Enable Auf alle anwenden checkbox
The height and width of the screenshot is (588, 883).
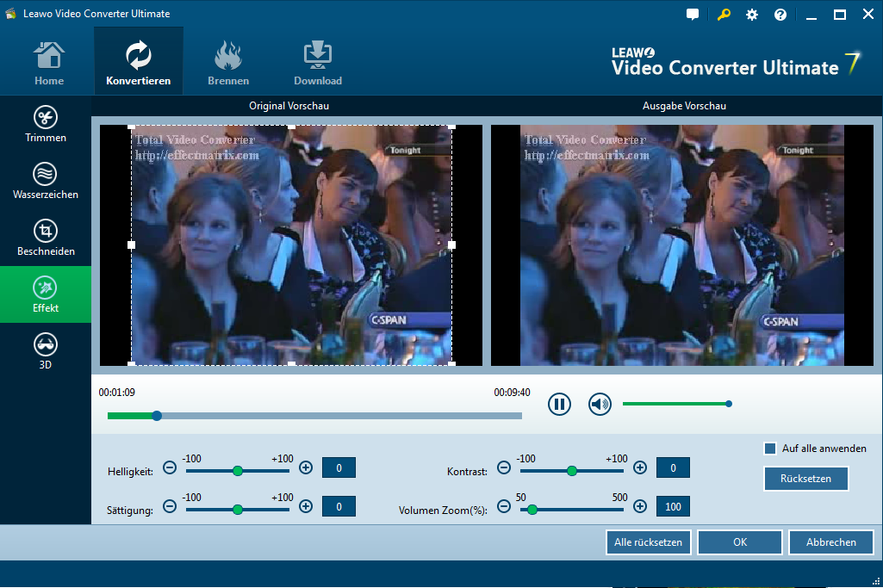(x=770, y=449)
